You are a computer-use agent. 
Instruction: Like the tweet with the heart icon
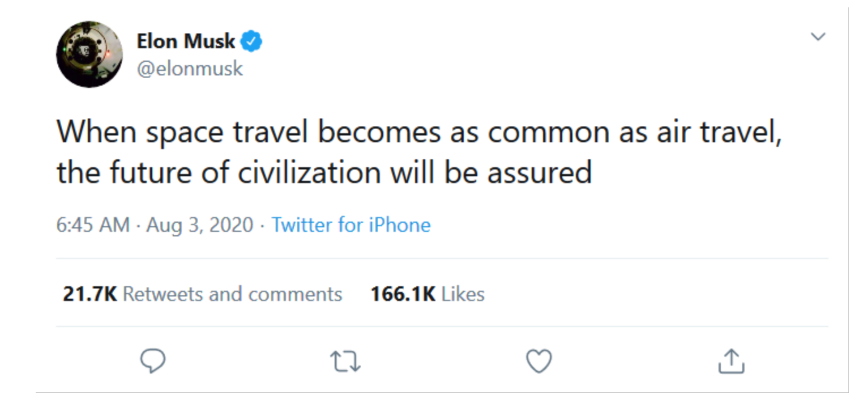[x=538, y=361]
